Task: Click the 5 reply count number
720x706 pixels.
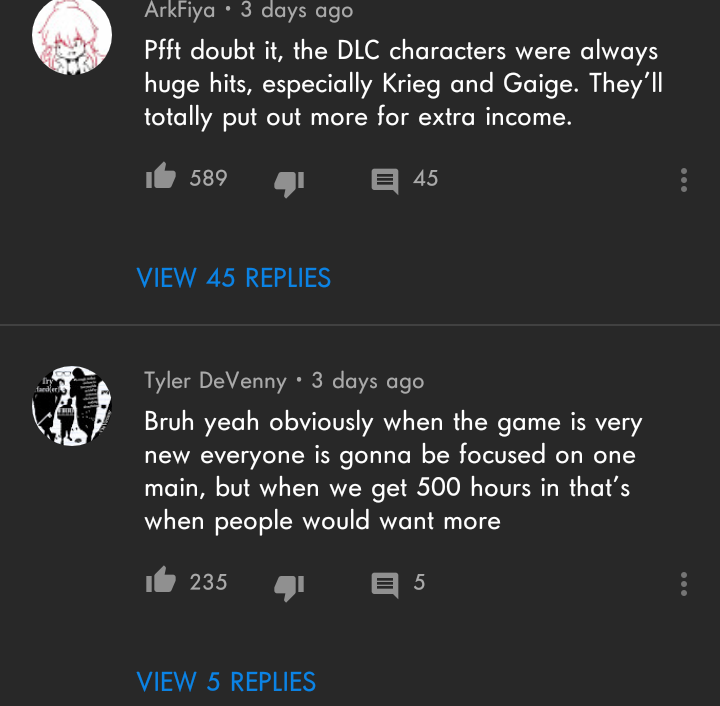Action: [419, 582]
